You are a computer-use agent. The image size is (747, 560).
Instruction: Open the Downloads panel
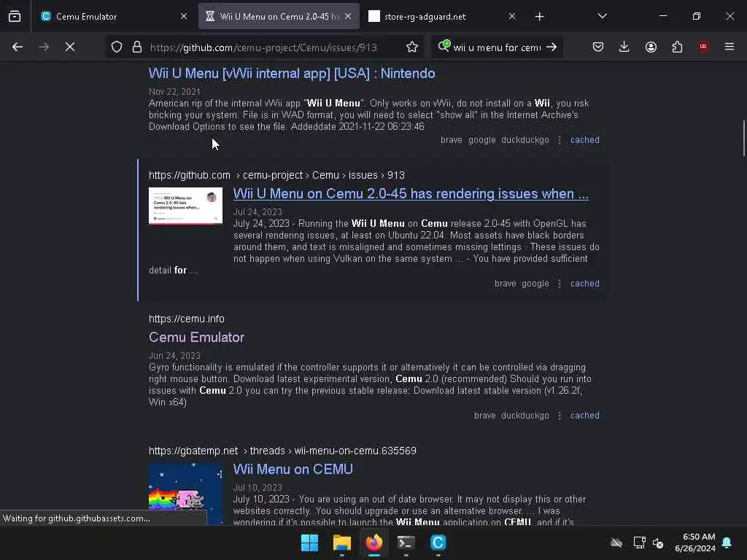pos(624,47)
